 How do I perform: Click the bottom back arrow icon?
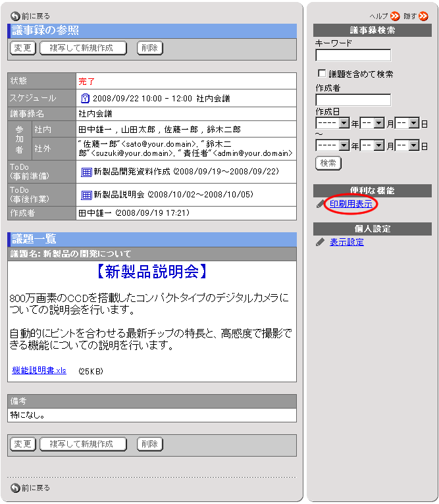(14, 488)
